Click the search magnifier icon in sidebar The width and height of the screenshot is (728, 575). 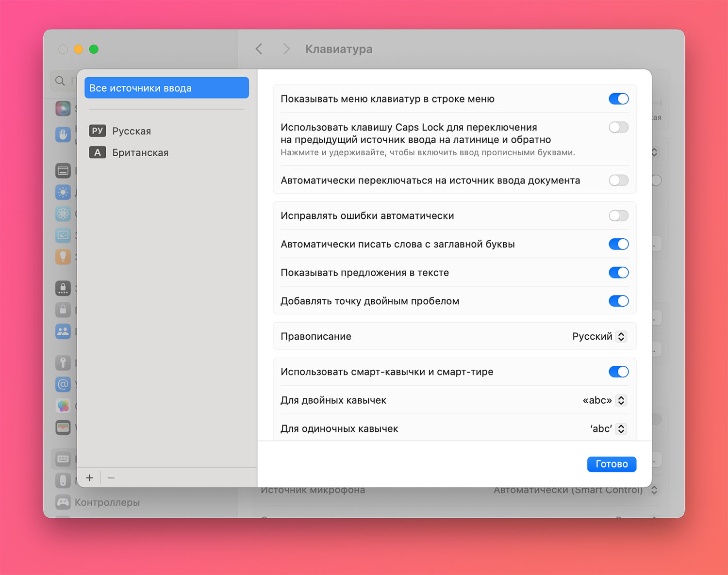(x=60, y=81)
